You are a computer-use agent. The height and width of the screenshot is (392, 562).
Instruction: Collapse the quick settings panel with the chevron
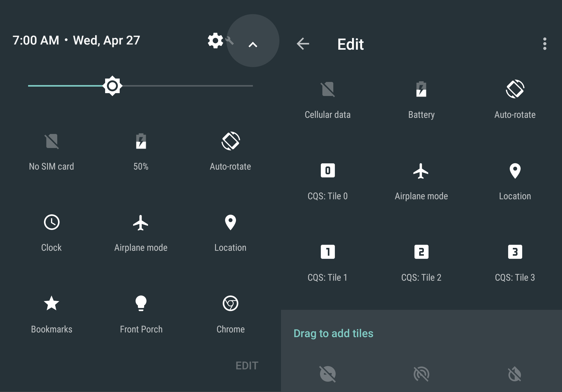tap(253, 44)
